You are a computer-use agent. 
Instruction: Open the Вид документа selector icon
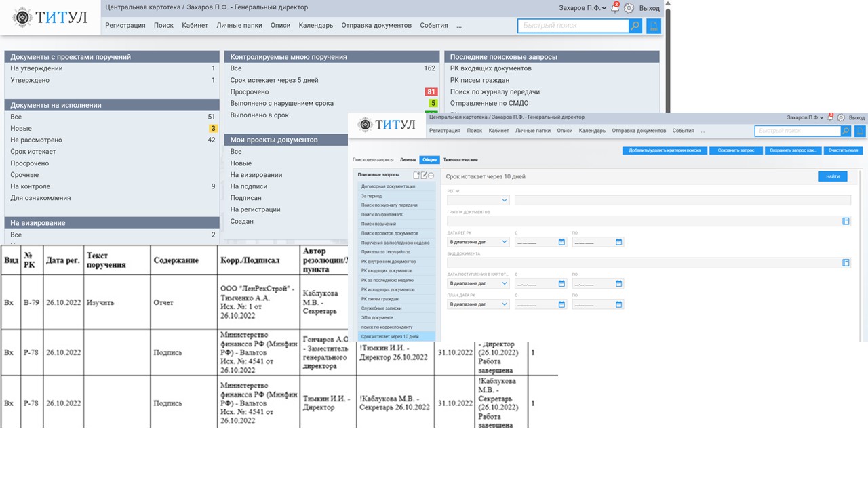(846, 262)
